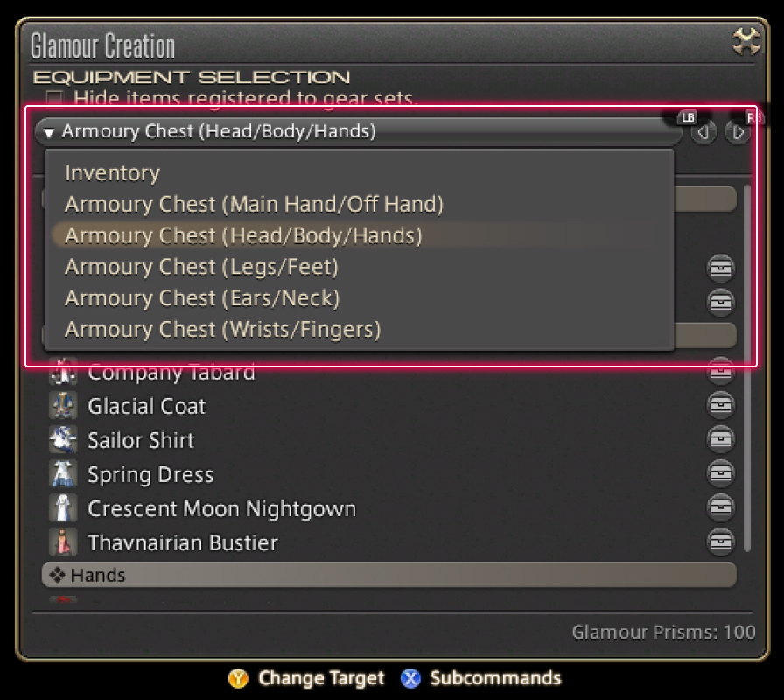The width and height of the screenshot is (784, 700).
Task: Go to next category with right arrow
Action: (738, 132)
